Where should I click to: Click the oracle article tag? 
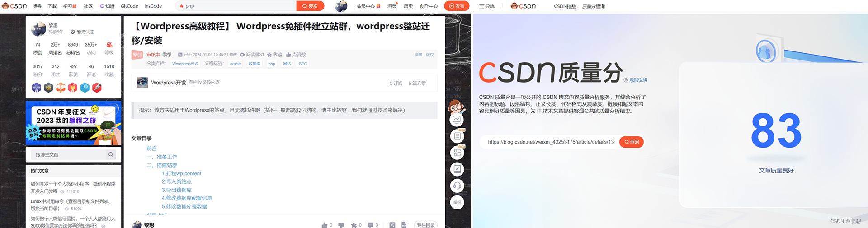[236, 64]
